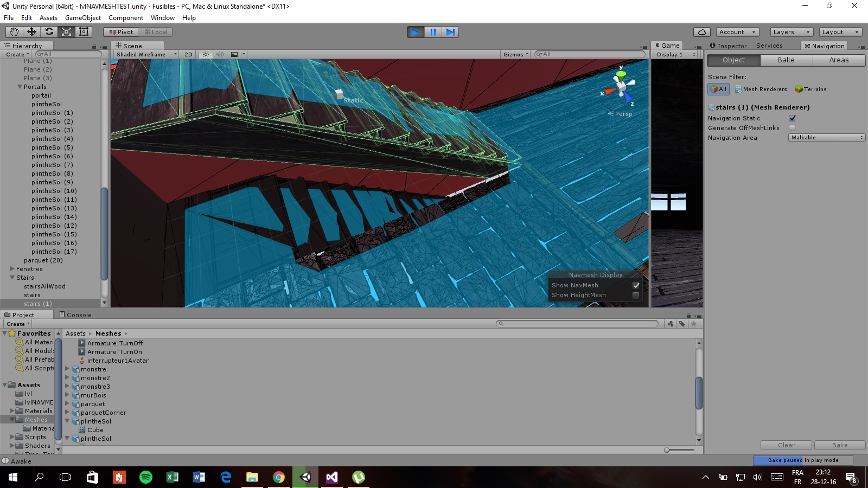Click the Step frame button

pyautogui.click(x=450, y=32)
